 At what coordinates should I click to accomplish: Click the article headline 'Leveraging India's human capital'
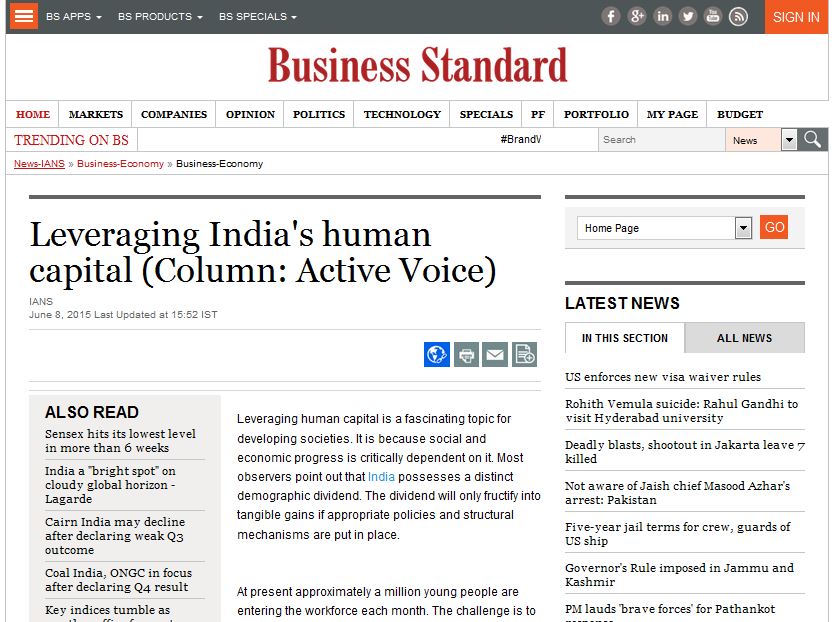[263, 252]
